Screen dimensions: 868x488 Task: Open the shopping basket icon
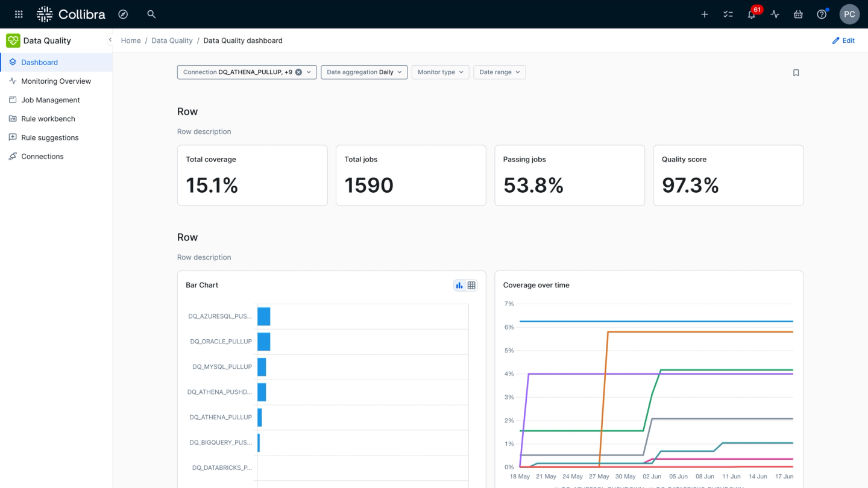pos(798,14)
